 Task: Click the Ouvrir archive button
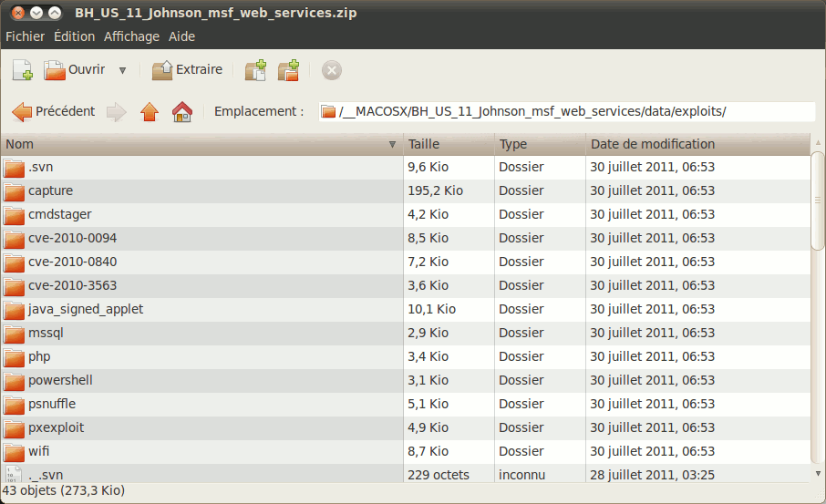(x=75, y=70)
